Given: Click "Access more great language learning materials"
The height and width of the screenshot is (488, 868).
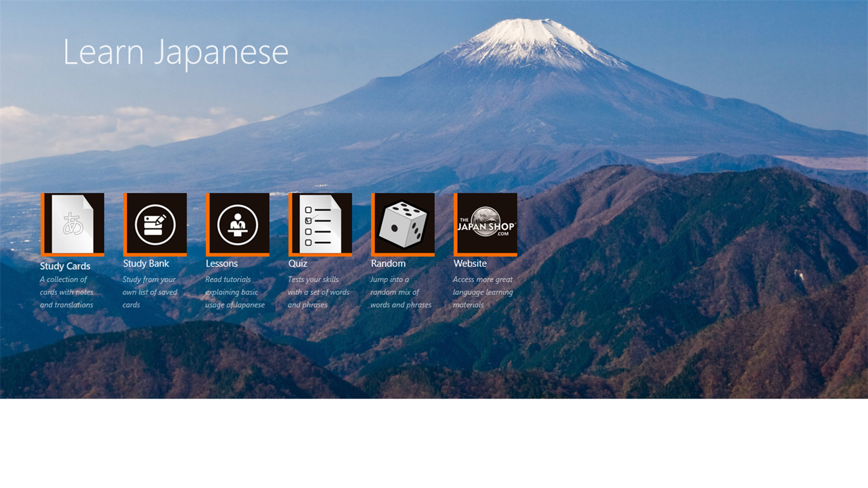Looking at the screenshot, I should pos(483,291).
